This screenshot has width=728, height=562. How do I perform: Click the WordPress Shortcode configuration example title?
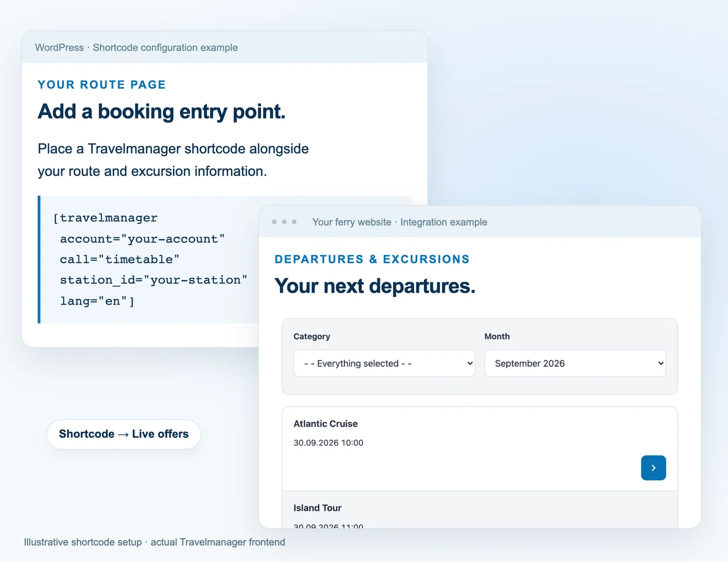[x=136, y=48]
